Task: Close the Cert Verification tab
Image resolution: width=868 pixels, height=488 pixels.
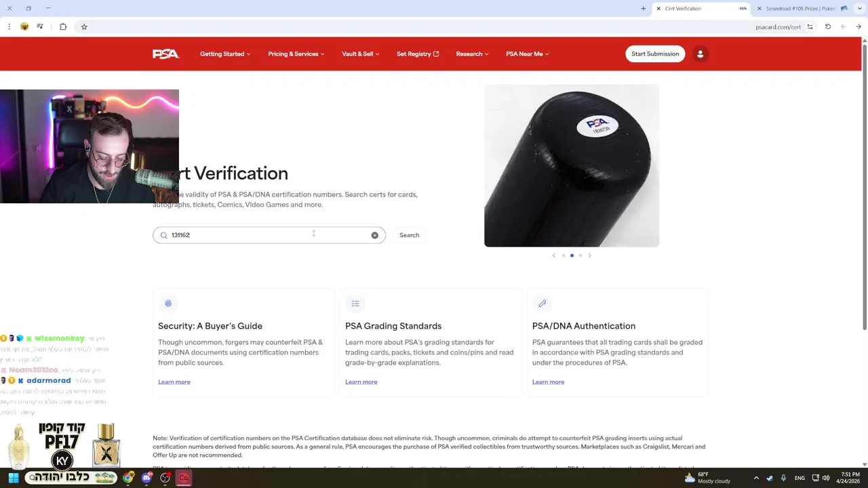Action: 658,9
